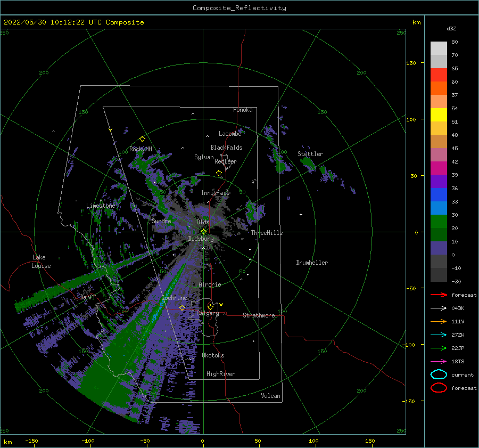Click the asterisk marker near Limestone
Screen dimensions: 479x448
coord(101,201)
